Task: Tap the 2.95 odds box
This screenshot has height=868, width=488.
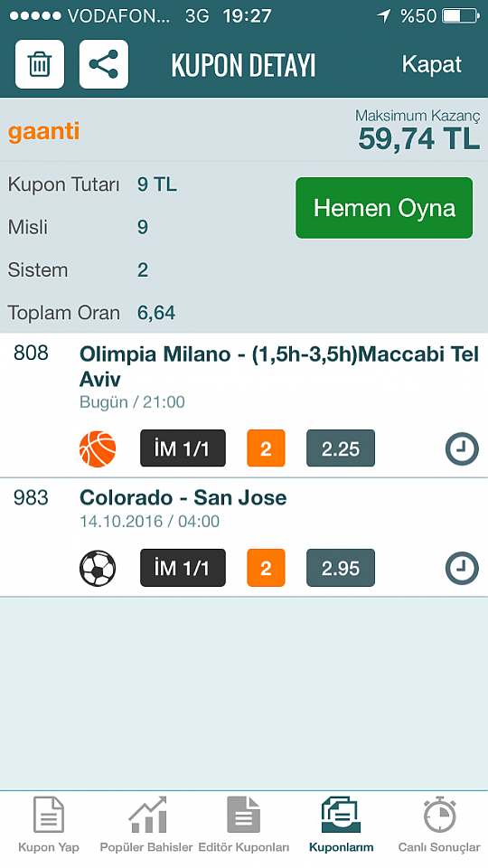Action: 341,568
